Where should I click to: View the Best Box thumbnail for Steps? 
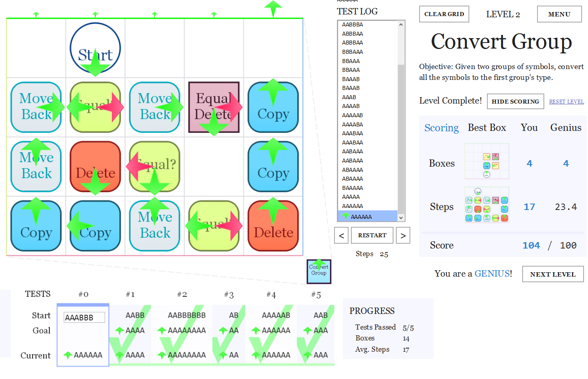487,205
